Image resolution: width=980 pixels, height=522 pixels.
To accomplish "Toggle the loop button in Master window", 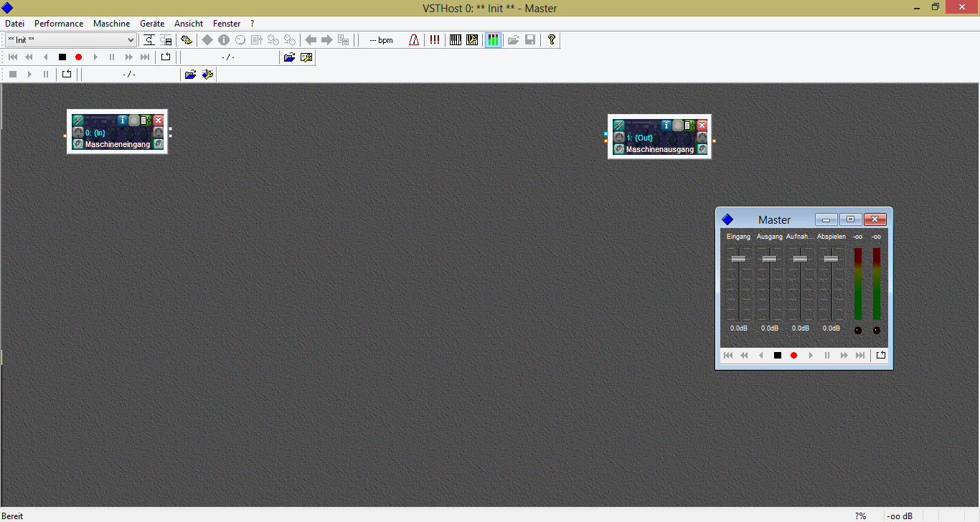I will coord(881,355).
